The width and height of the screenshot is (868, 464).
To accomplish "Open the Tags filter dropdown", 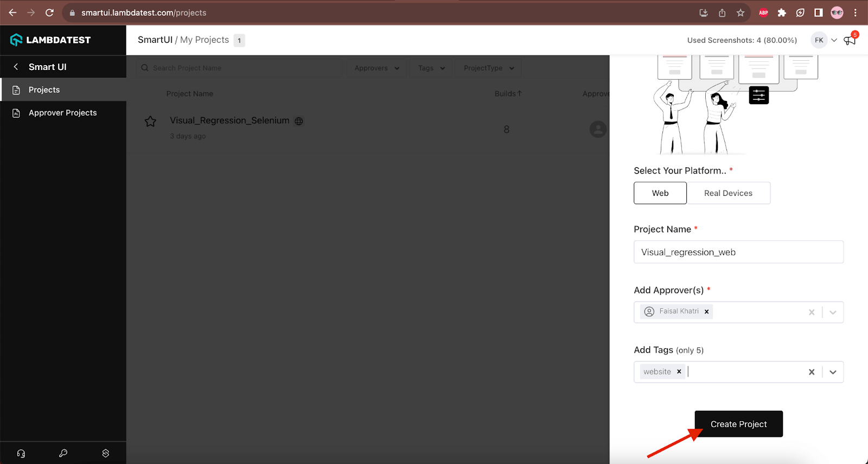I will point(431,68).
